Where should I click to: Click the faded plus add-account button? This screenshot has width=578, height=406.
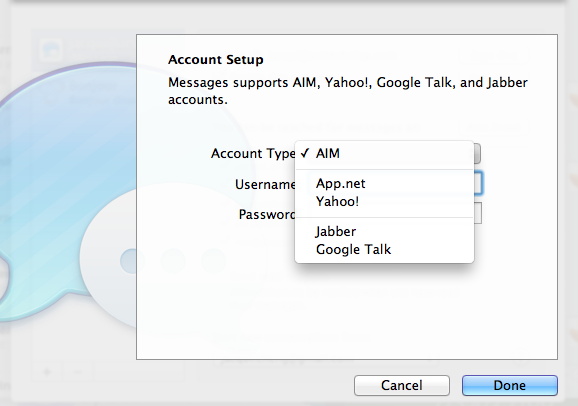(47, 372)
